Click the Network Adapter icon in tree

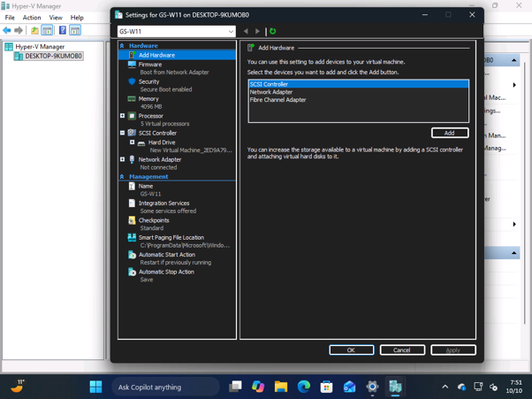132,159
